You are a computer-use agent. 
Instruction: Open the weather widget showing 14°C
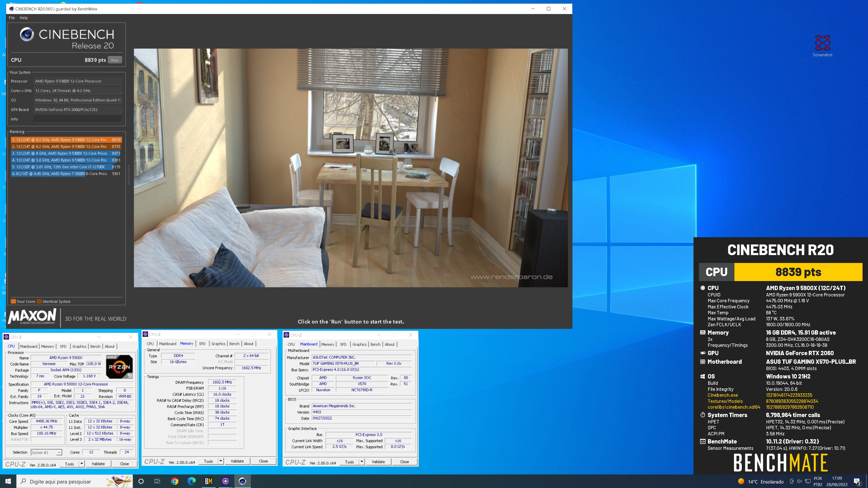761,482
